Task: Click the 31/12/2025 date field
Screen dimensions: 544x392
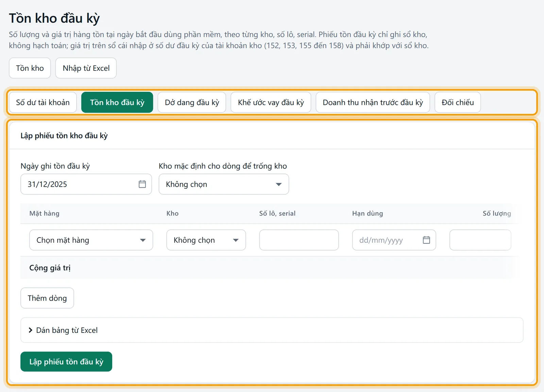Action: [86, 184]
